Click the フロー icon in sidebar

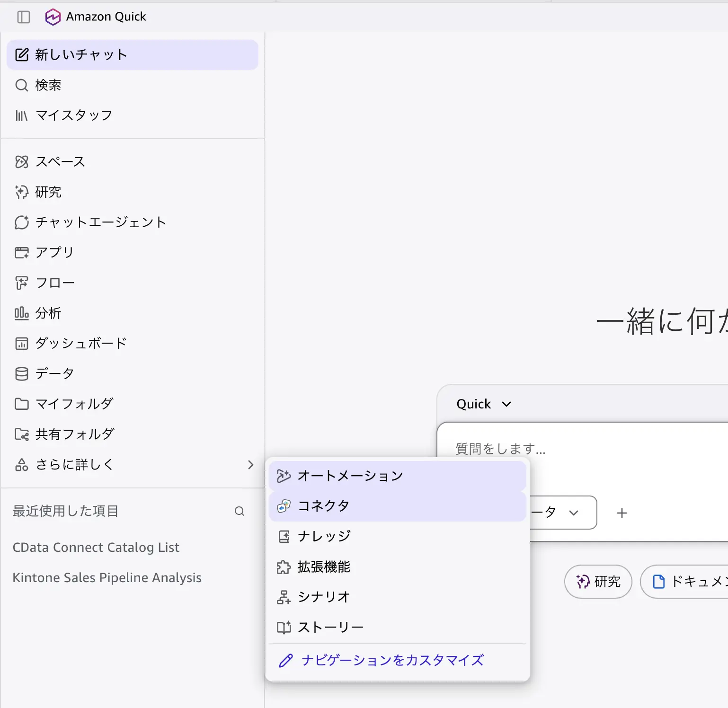tap(22, 283)
